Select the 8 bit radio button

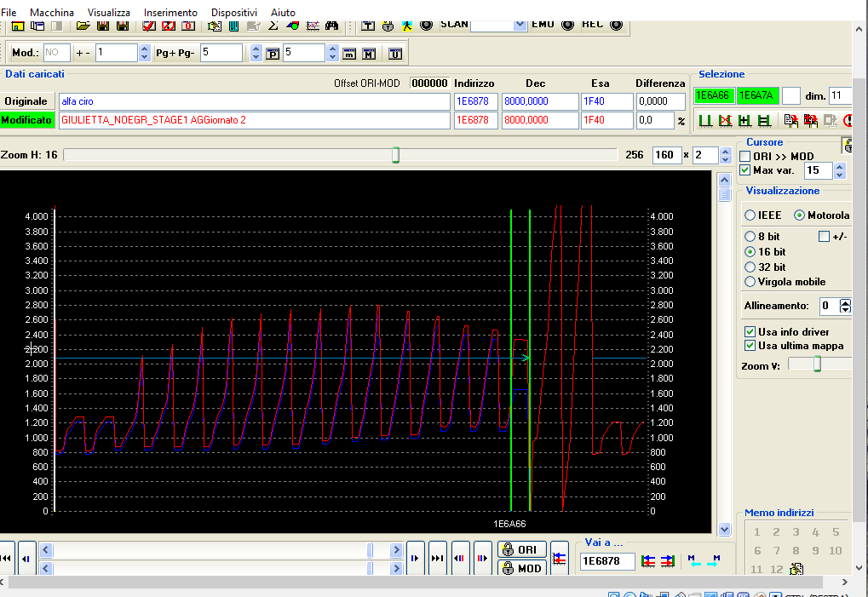tap(750, 236)
